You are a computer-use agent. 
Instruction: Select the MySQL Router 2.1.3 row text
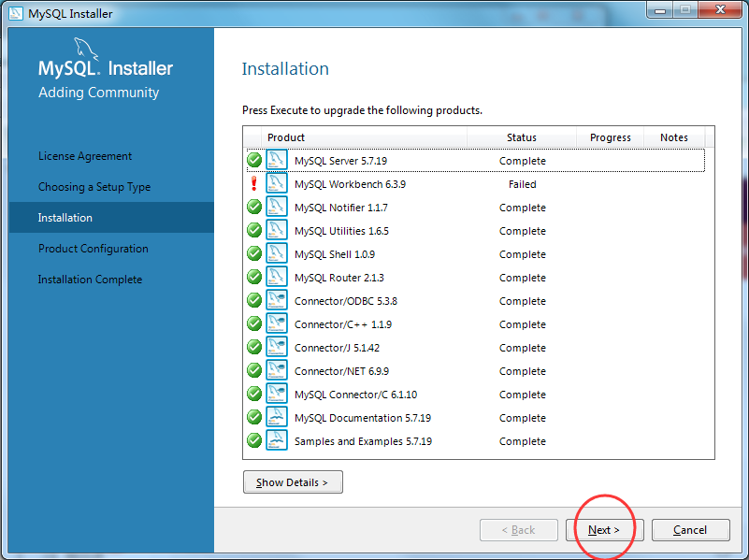pos(339,278)
